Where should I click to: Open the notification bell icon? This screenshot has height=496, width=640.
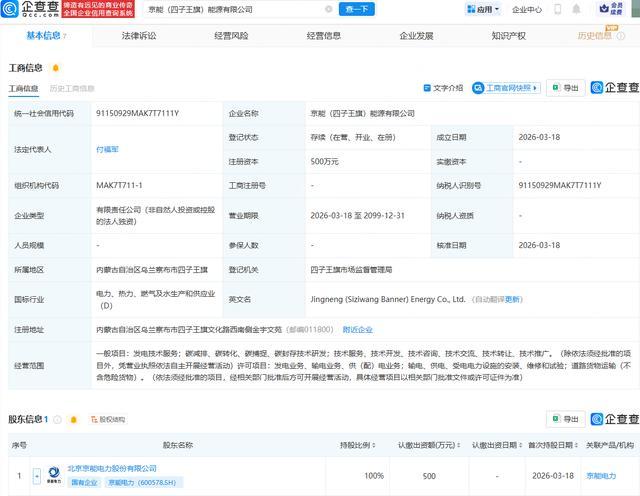(x=576, y=9)
